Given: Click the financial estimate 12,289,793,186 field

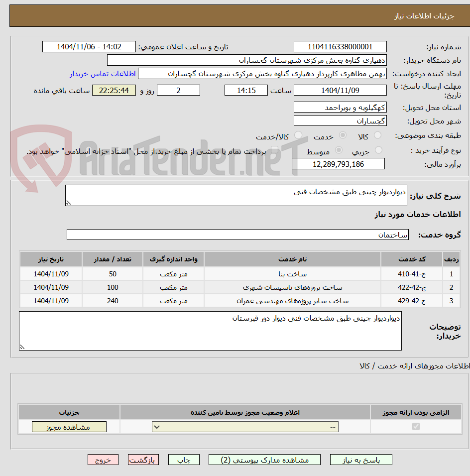Looking at the screenshot, I should [x=338, y=164].
